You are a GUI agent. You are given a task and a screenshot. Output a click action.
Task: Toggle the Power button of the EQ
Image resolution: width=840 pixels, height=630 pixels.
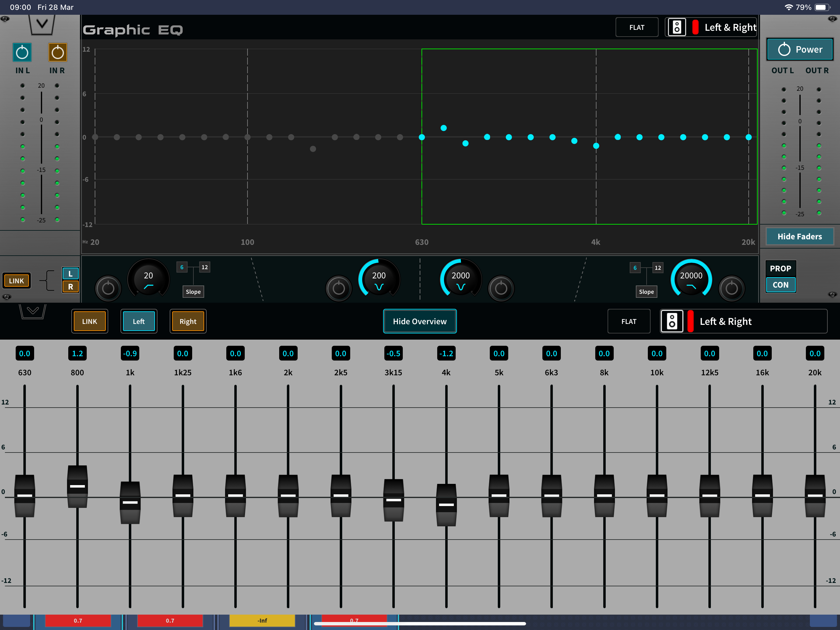point(800,50)
